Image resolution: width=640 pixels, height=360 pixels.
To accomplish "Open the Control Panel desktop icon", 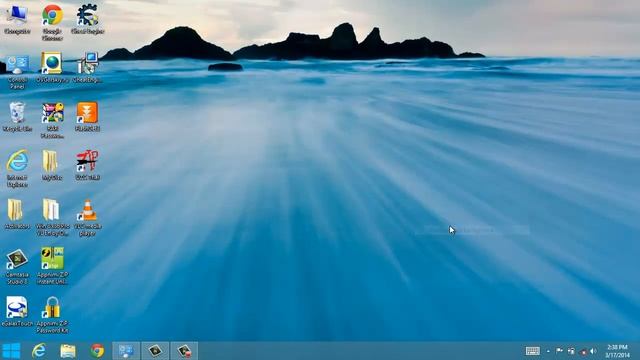I will (17, 72).
